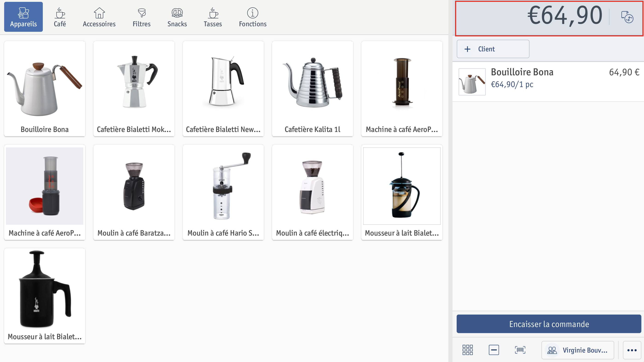Add Bouilloire Bona product to order
This screenshot has width=644, height=362.
pyautogui.click(x=45, y=89)
